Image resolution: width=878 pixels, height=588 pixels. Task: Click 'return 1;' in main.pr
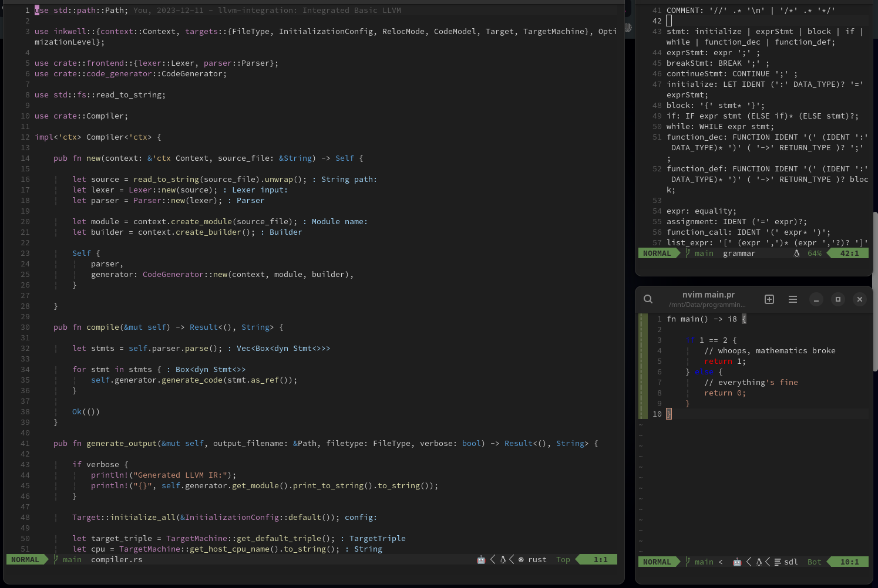[725, 361]
